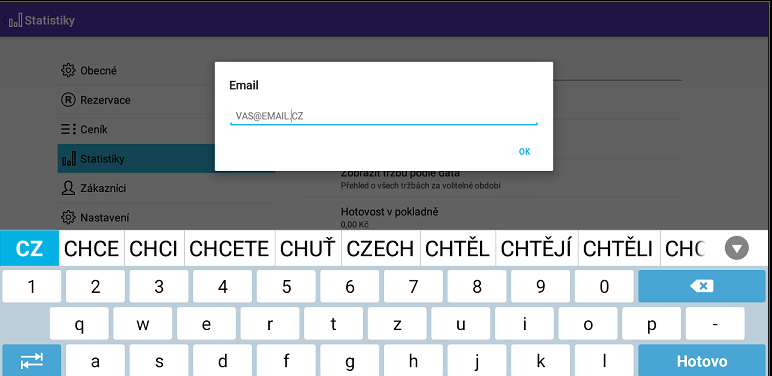Open the Obecné settings section
This screenshot has height=376, width=772.
click(166, 70)
